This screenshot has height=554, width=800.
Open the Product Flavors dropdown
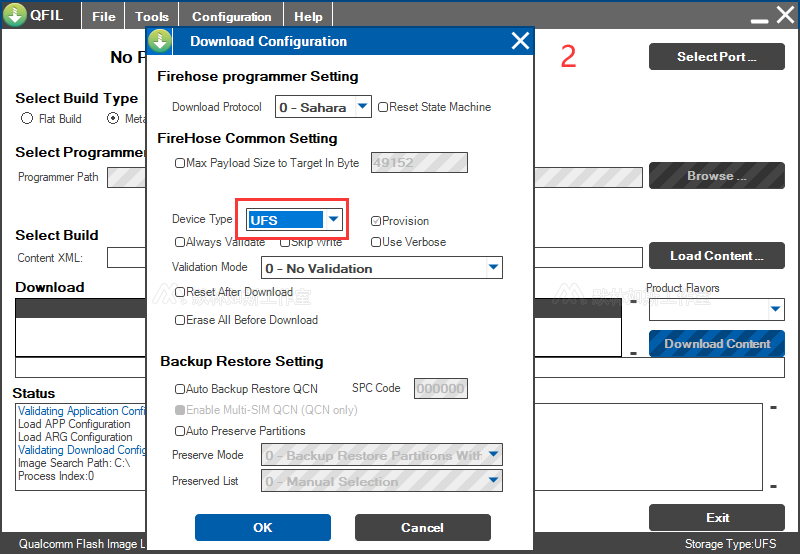point(717,310)
